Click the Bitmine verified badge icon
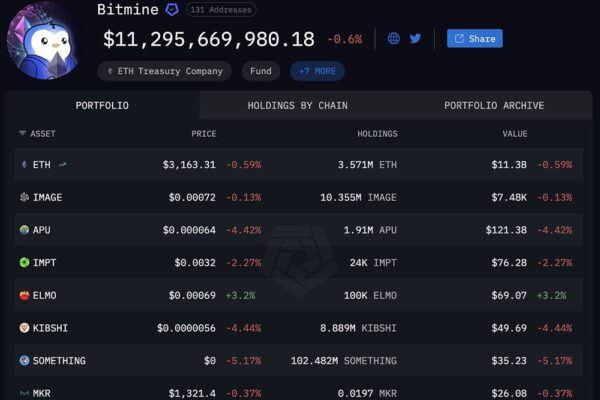The image size is (600, 400). coord(172,10)
